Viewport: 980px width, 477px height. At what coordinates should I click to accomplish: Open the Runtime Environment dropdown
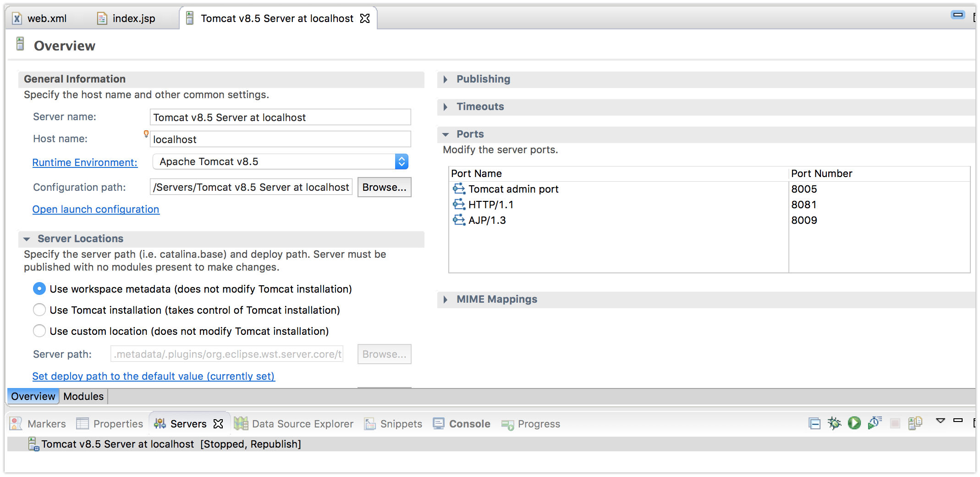click(x=401, y=161)
